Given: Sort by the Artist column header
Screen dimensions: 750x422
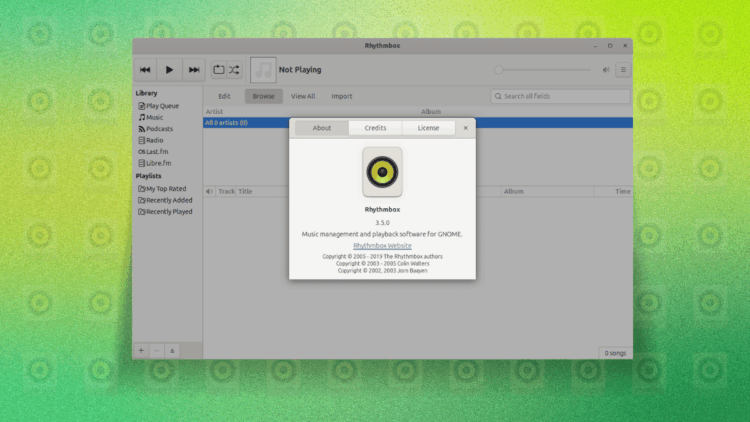Looking at the screenshot, I should tap(311, 111).
